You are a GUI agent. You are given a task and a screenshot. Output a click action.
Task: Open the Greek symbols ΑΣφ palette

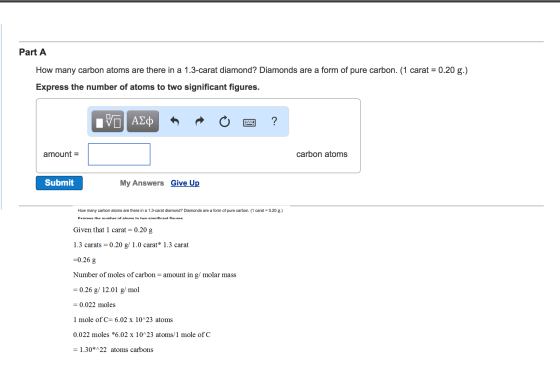143,121
